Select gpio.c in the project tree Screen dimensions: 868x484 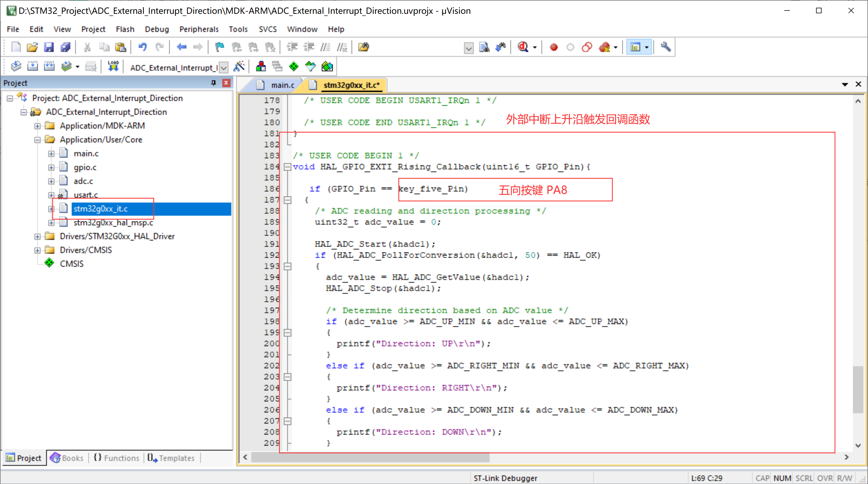click(85, 167)
